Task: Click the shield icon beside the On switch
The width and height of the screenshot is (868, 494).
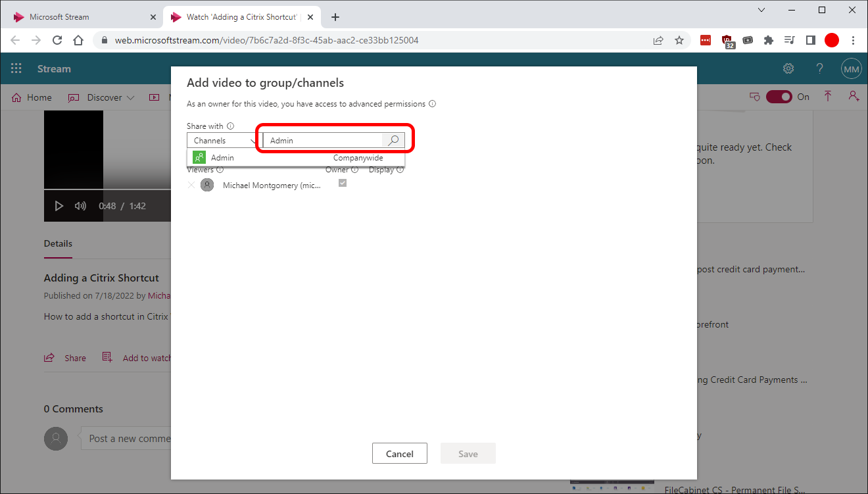Action: tap(755, 97)
